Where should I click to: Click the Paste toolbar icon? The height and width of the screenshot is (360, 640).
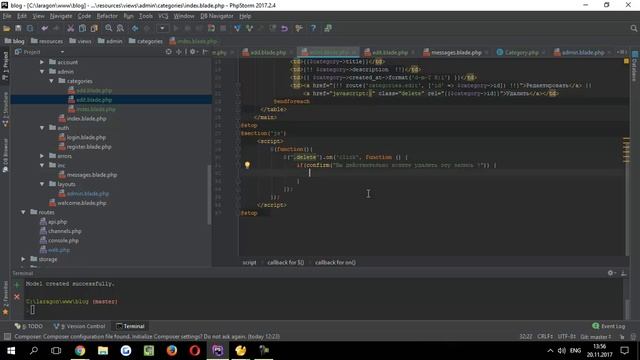tap(94, 28)
